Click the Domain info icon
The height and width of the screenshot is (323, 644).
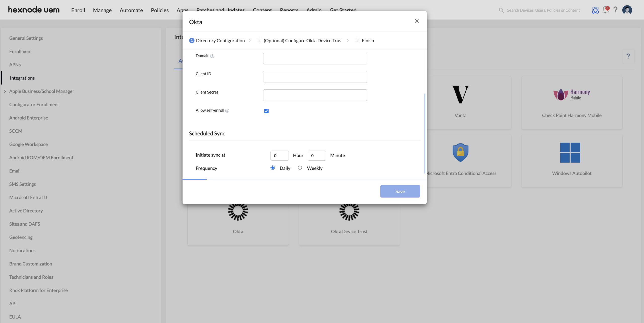click(212, 56)
